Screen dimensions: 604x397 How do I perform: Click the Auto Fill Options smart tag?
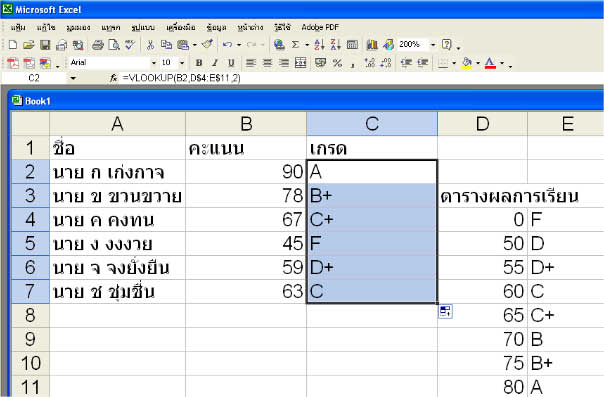pos(445,311)
